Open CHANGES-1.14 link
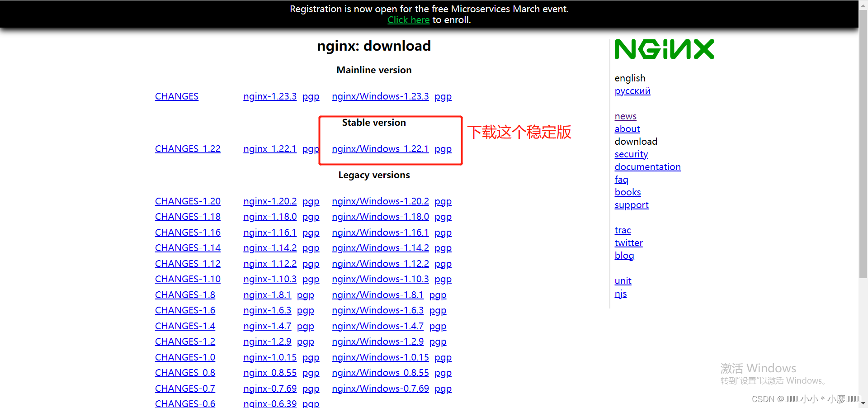The image size is (868, 408). click(188, 248)
